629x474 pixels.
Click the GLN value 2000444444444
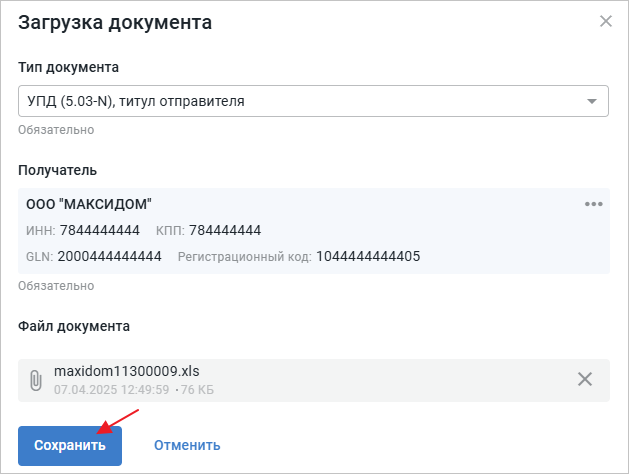tap(109, 256)
